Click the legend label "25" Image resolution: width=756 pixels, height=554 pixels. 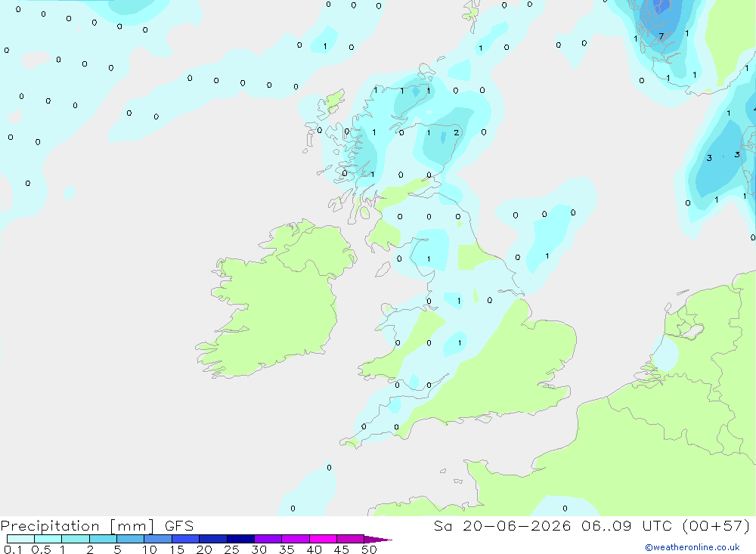(x=231, y=549)
